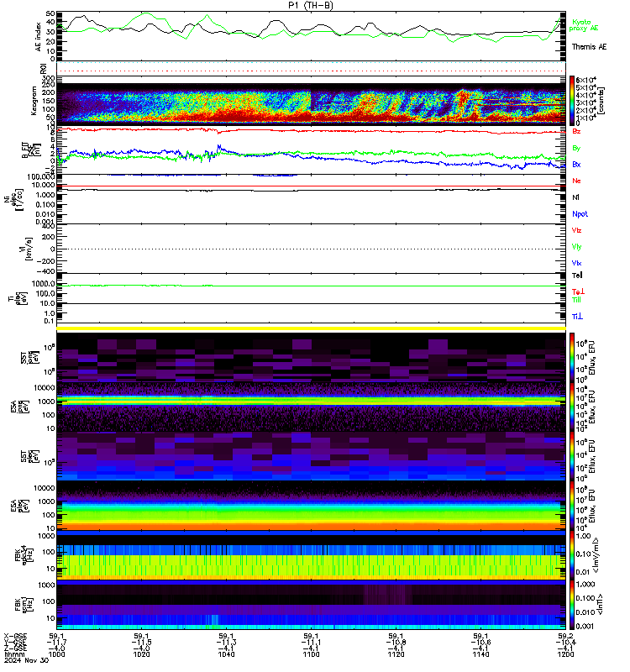Select the Themis AE legend label
Screen dimensions: 630x672
[589, 47]
